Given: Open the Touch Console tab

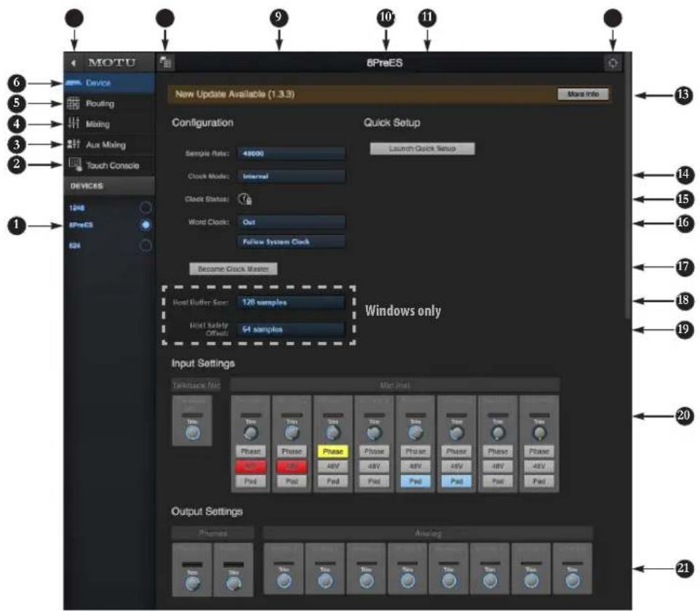Looking at the screenshot, I should coord(109,165).
